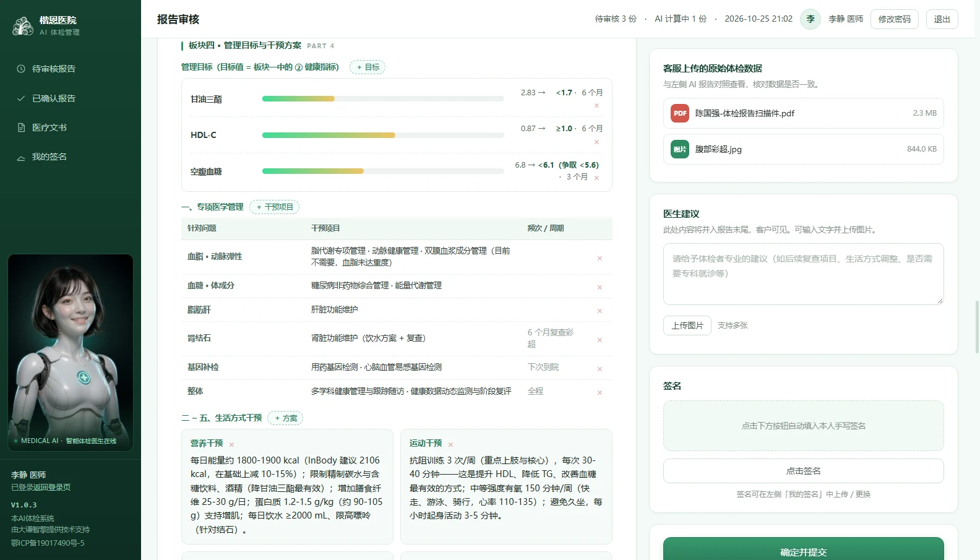Click the AI 计算中 1 份 status text
Viewport: 980px width, 560px height.
tap(681, 19)
